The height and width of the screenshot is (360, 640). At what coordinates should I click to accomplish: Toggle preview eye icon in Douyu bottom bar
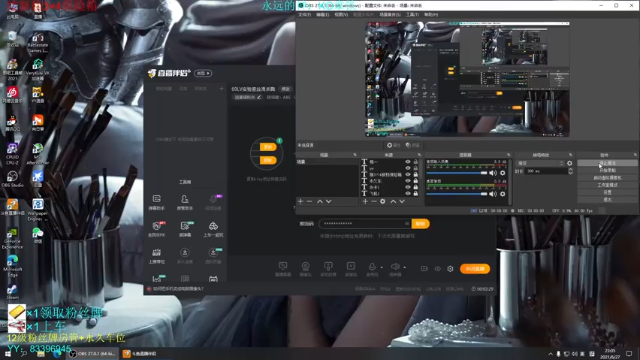coord(438,269)
